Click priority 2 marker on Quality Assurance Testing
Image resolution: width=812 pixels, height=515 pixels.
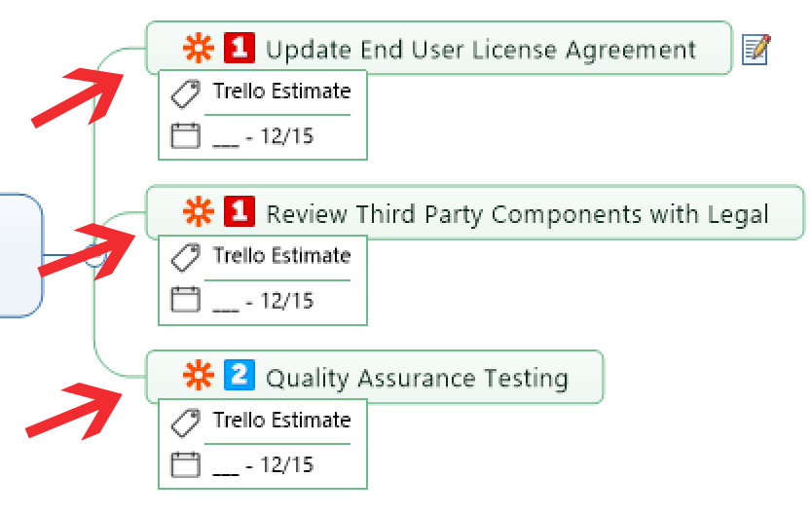click(x=240, y=375)
